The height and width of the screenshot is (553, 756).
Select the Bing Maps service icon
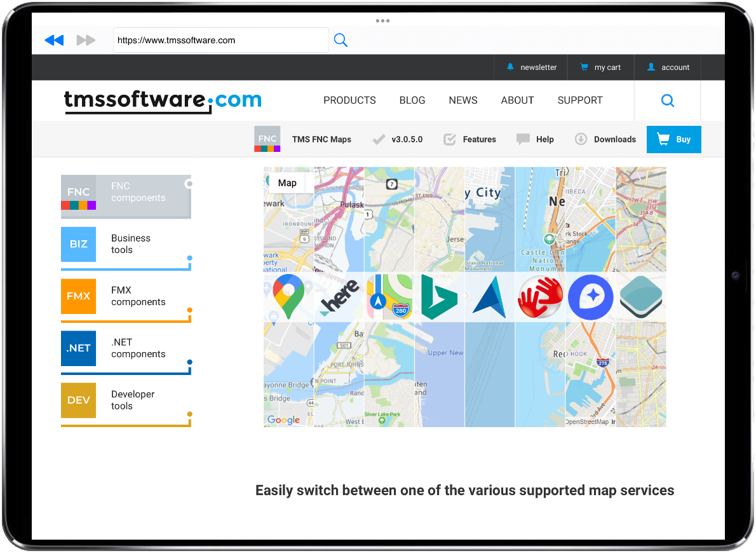click(439, 297)
